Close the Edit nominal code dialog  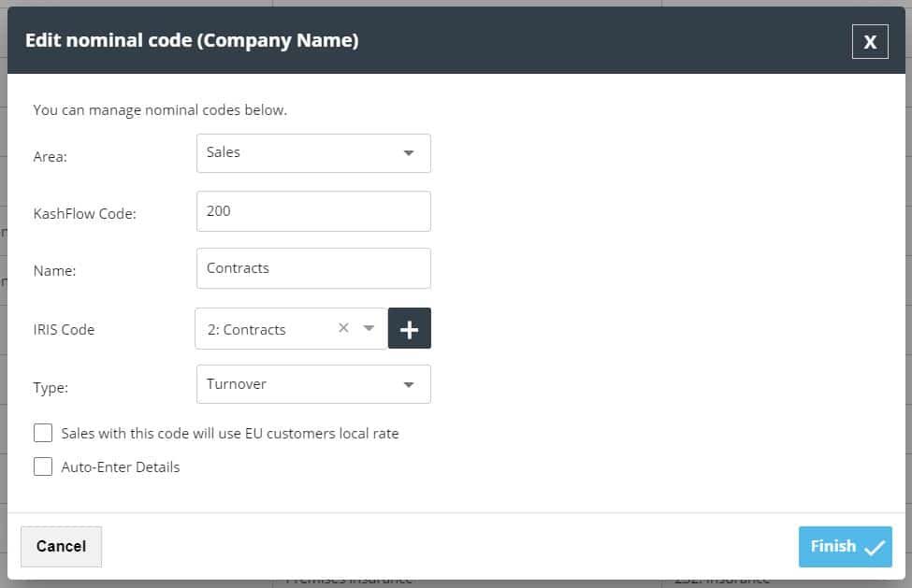coord(870,41)
